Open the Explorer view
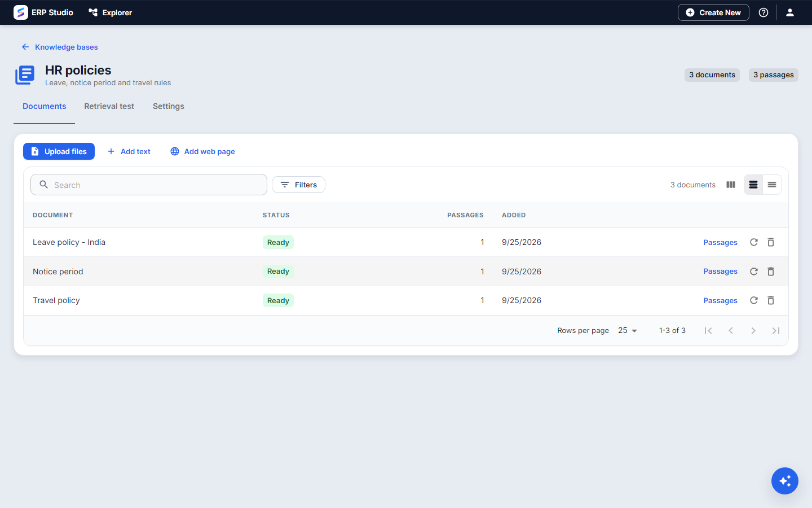Image resolution: width=812 pixels, height=508 pixels. [111, 12]
